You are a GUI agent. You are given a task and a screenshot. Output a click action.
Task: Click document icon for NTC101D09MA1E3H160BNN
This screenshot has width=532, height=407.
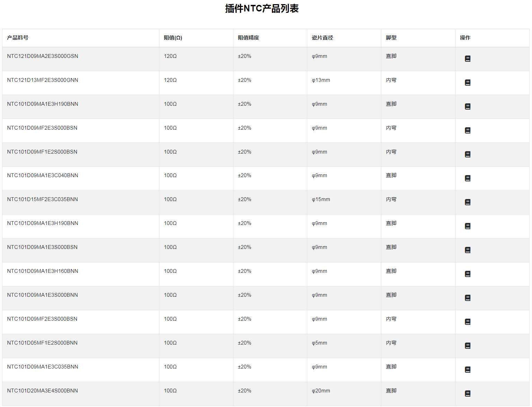pos(467,274)
